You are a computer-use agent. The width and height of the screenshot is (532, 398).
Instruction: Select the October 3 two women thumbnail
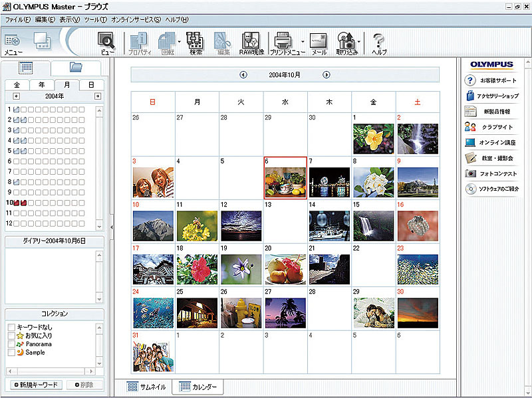[153, 182]
